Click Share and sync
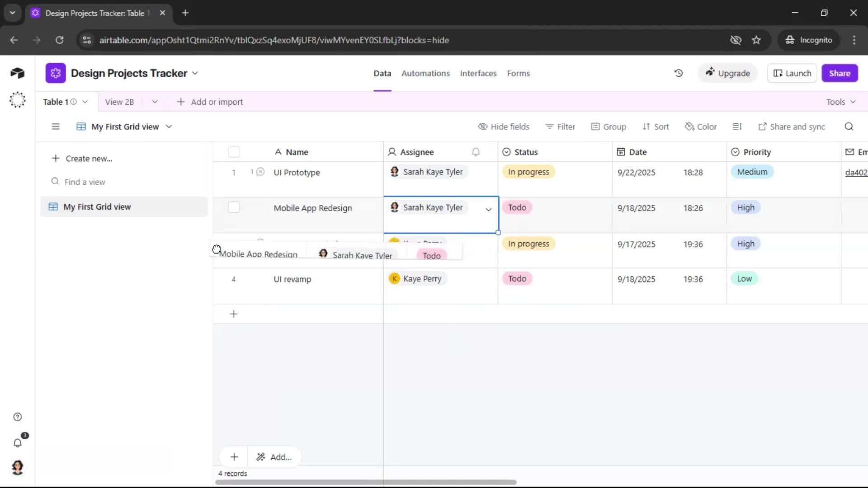This screenshot has height=488, width=868. (x=792, y=127)
